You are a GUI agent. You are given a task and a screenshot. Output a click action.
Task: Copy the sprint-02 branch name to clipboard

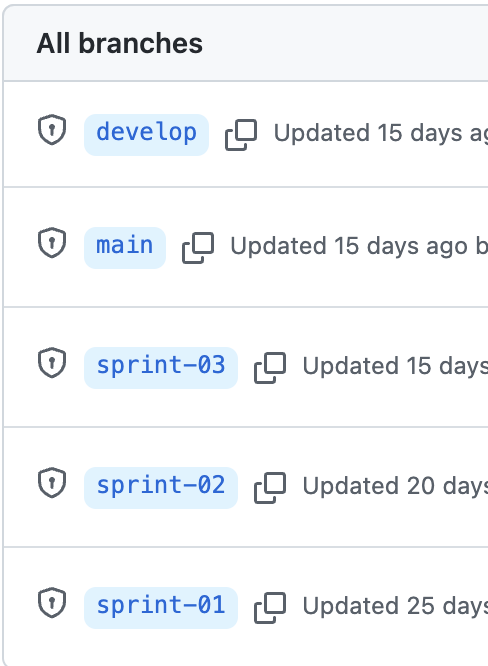[x=270, y=488]
